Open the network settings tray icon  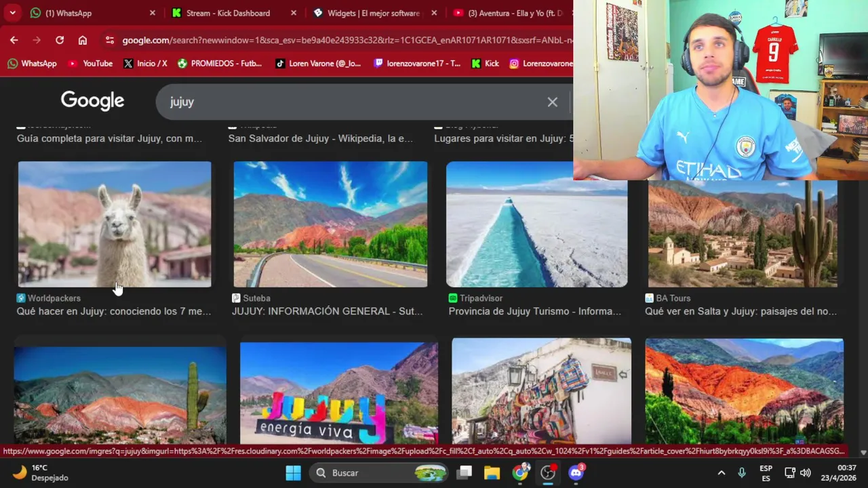(790, 472)
